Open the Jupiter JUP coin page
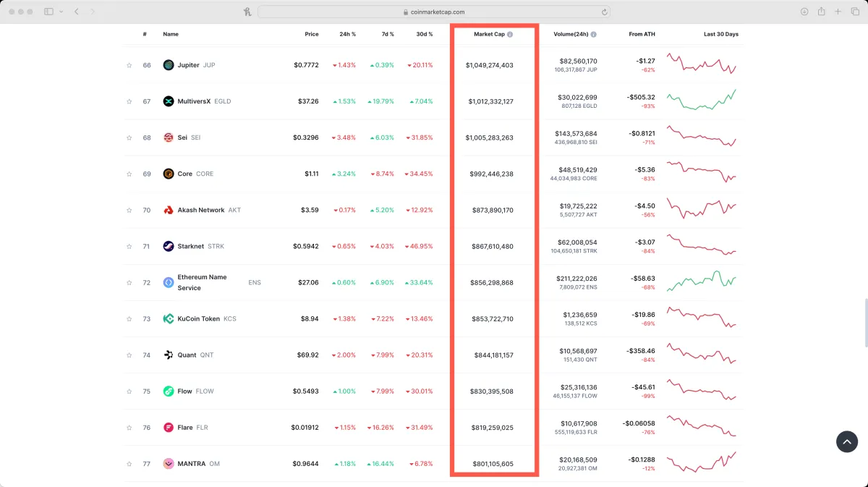This screenshot has height=487, width=868. point(197,65)
